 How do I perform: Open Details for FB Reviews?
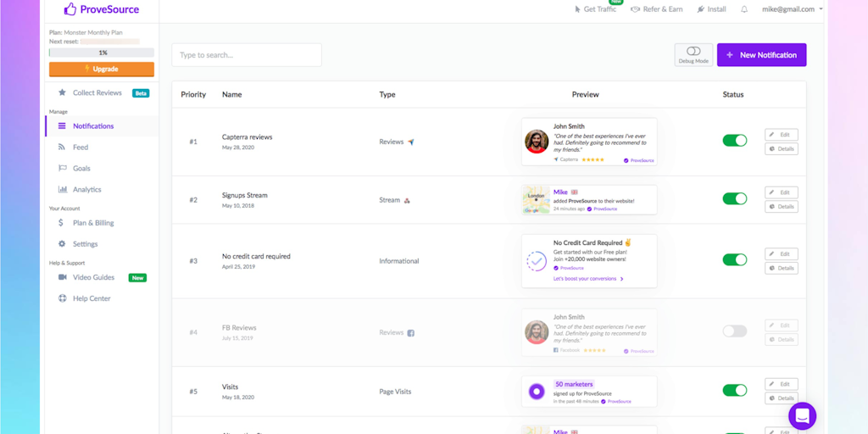[x=782, y=339]
